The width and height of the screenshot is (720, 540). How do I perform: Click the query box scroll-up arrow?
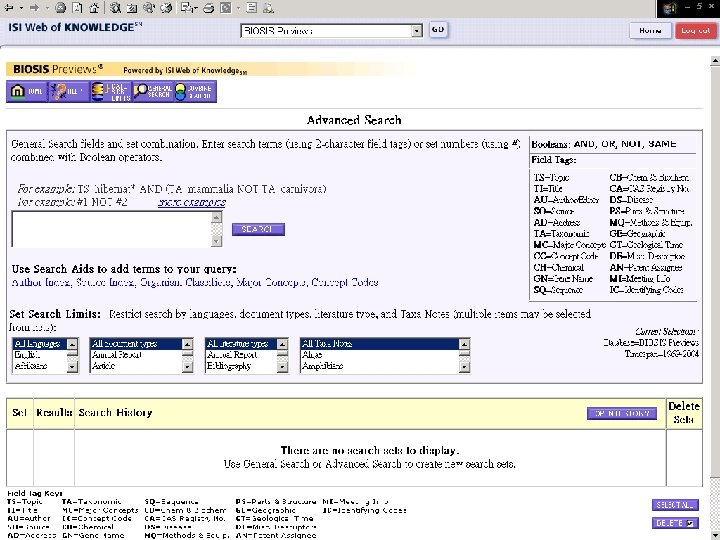coord(217,217)
